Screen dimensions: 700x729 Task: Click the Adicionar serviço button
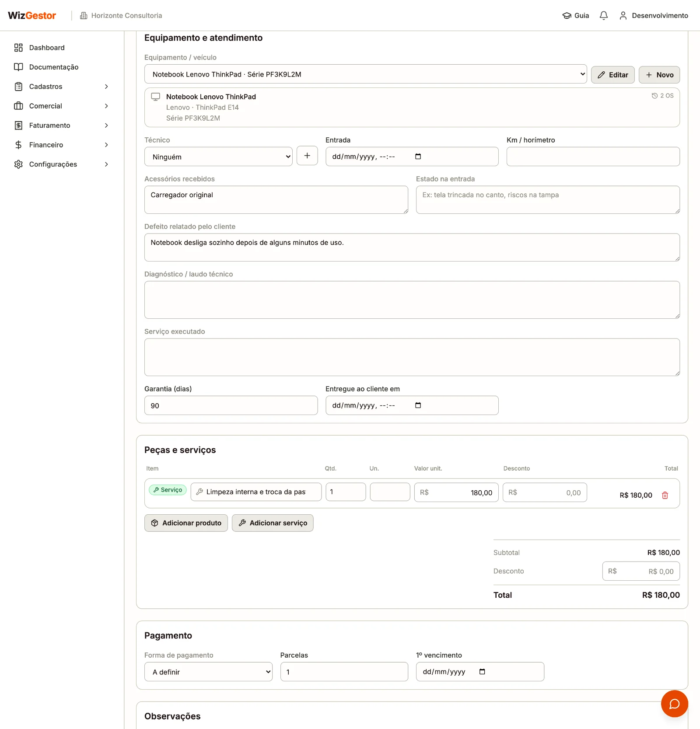[x=273, y=523]
